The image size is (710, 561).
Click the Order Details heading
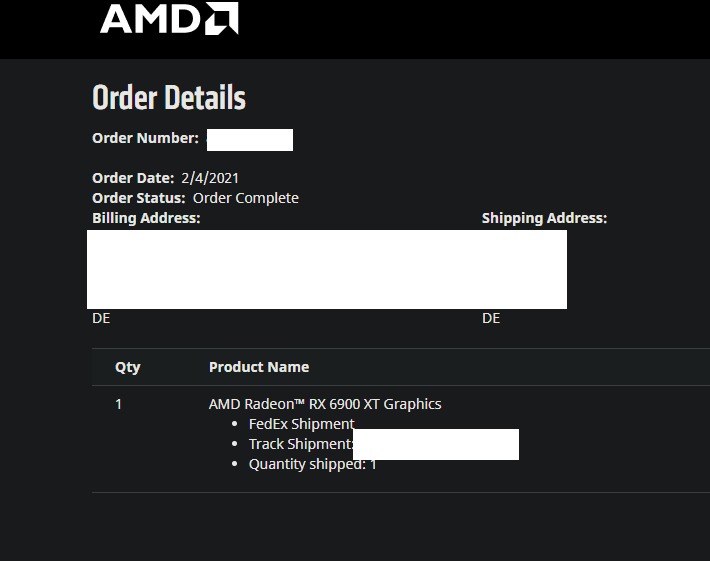(168, 98)
